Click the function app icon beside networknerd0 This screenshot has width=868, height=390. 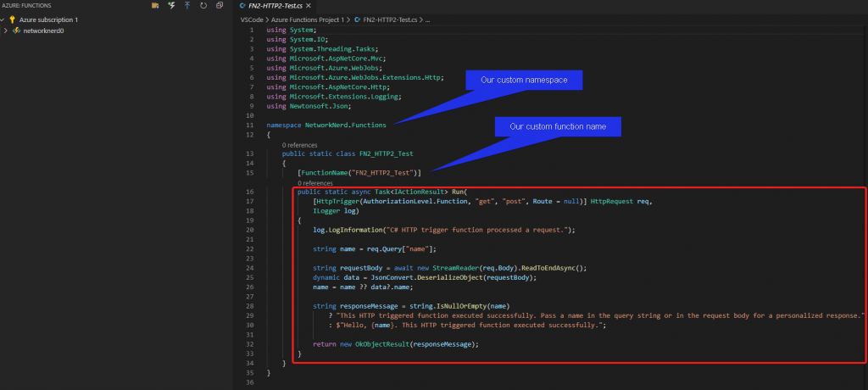point(17,31)
